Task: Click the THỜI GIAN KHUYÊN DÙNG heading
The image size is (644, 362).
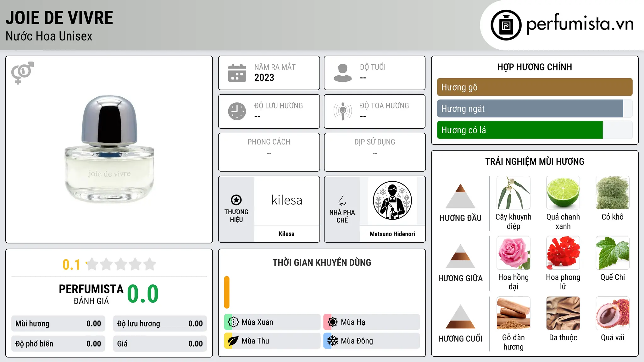Action: [x=322, y=262]
